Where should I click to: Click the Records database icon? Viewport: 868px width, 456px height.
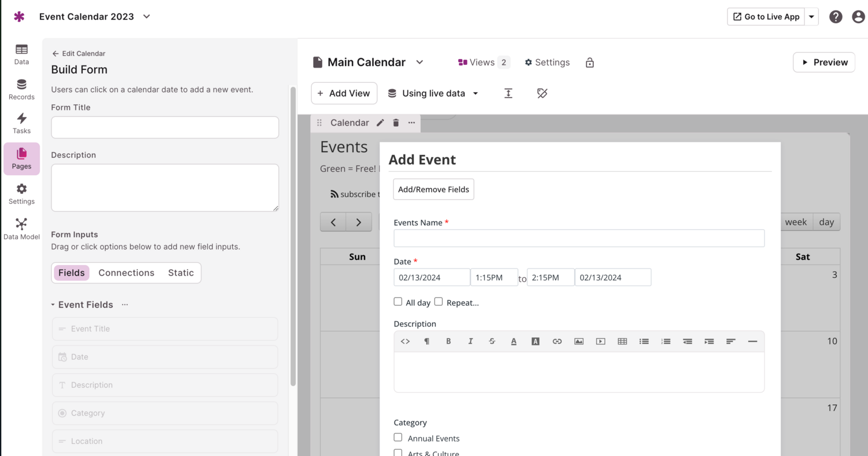tap(21, 85)
